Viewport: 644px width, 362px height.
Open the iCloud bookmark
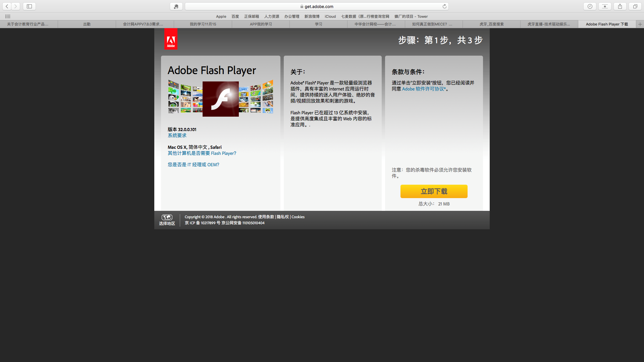[x=330, y=16]
